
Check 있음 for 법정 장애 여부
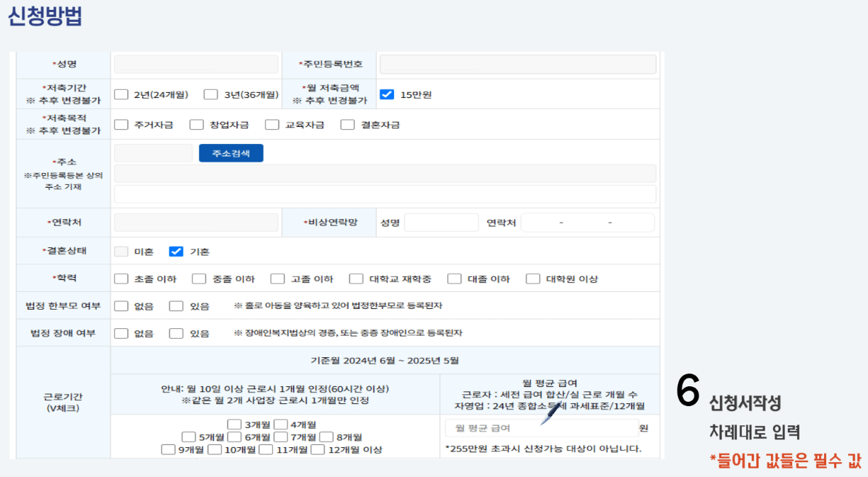[x=176, y=333]
